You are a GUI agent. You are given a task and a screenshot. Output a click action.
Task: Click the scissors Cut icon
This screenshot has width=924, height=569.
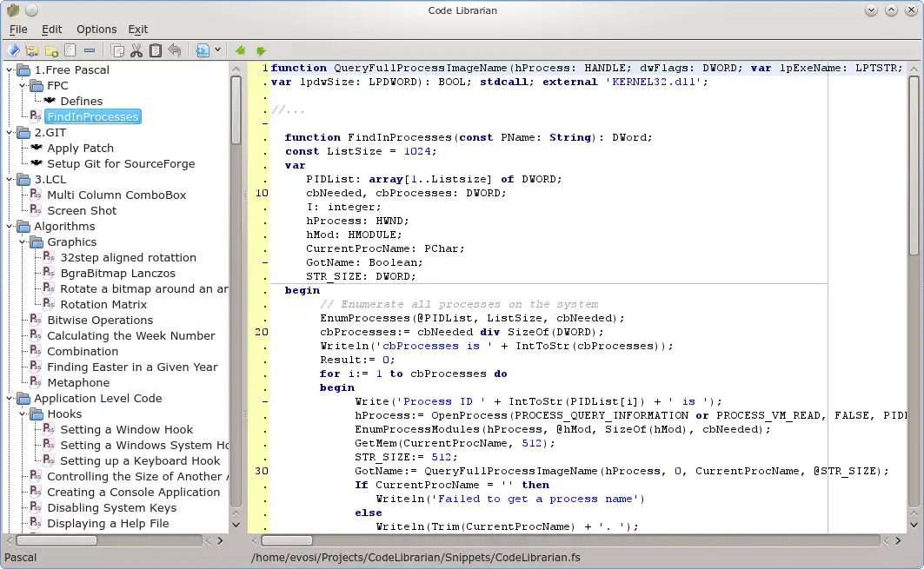click(x=136, y=50)
